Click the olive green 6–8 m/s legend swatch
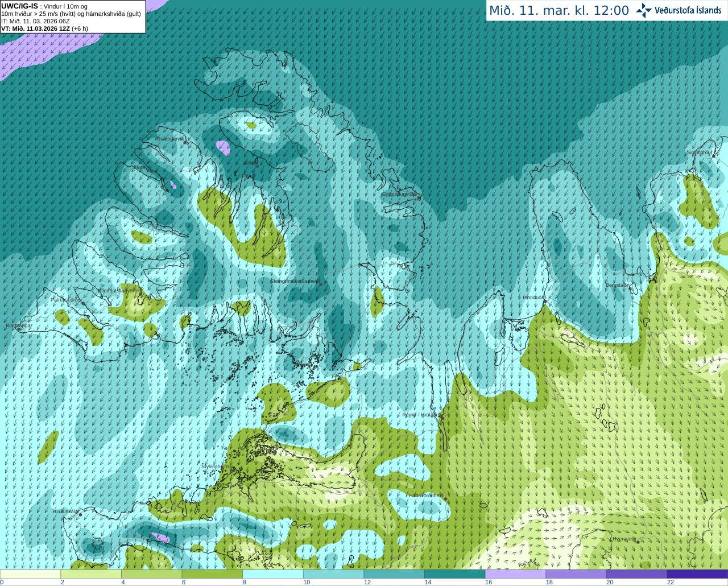The image size is (728, 586). pyautogui.click(x=212, y=574)
